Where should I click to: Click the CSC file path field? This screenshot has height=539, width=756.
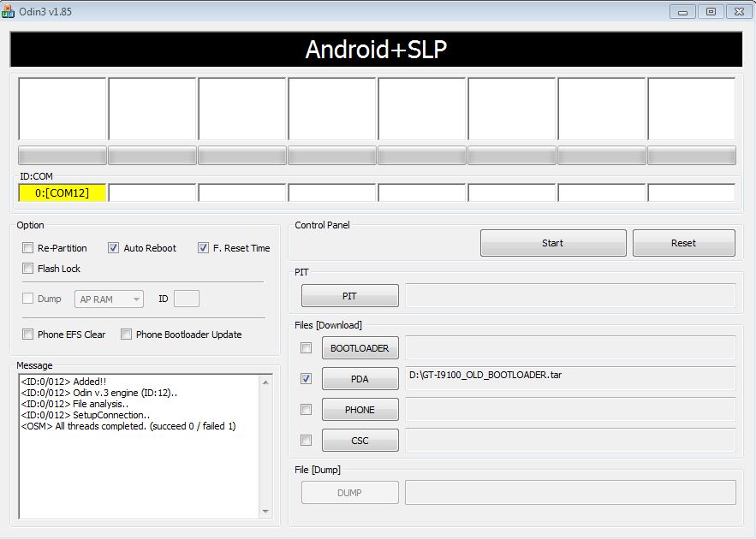(x=570, y=440)
